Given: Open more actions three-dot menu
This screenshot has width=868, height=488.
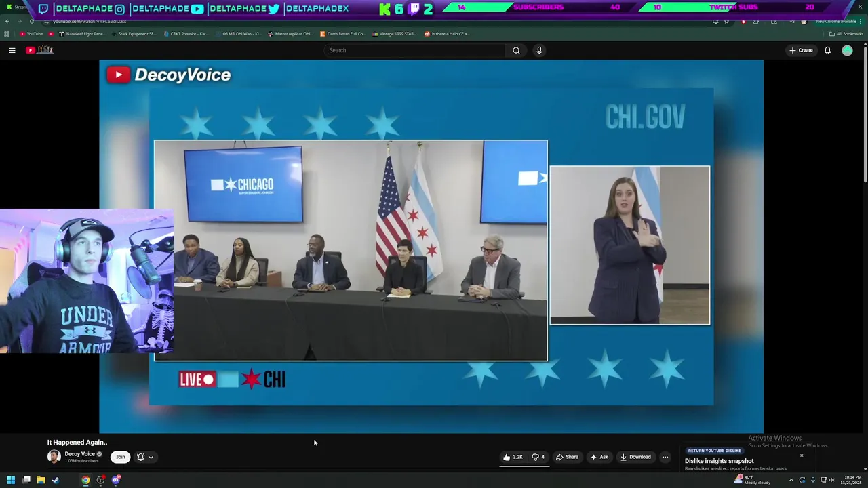Looking at the screenshot, I should pos(665,457).
